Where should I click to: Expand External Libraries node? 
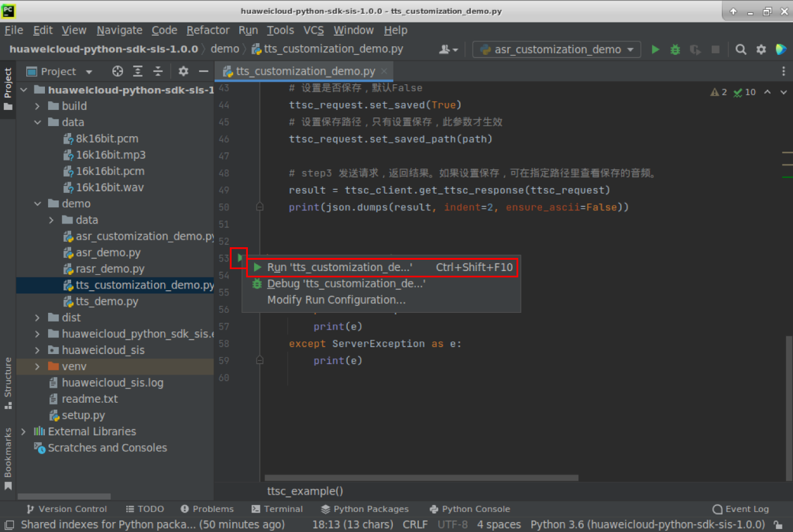coord(24,431)
